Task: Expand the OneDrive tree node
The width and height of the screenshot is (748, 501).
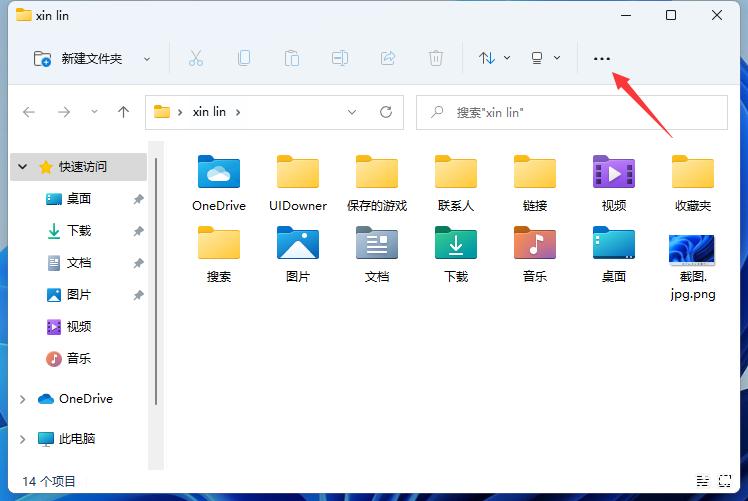Action: pyautogui.click(x=22, y=399)
